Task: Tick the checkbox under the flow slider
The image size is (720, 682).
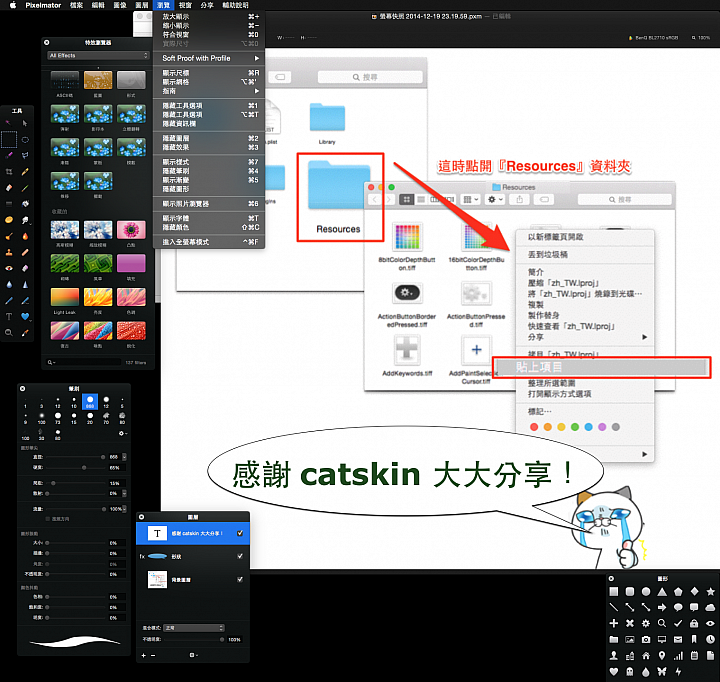Action: pos(48,519)
